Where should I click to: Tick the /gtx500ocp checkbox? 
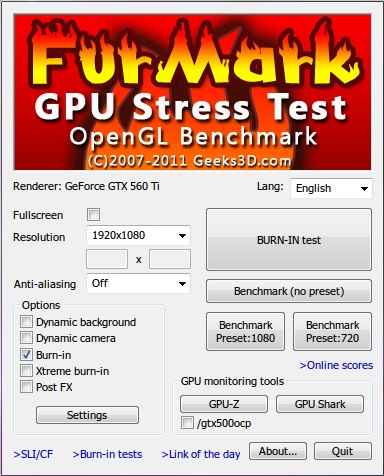187,423
